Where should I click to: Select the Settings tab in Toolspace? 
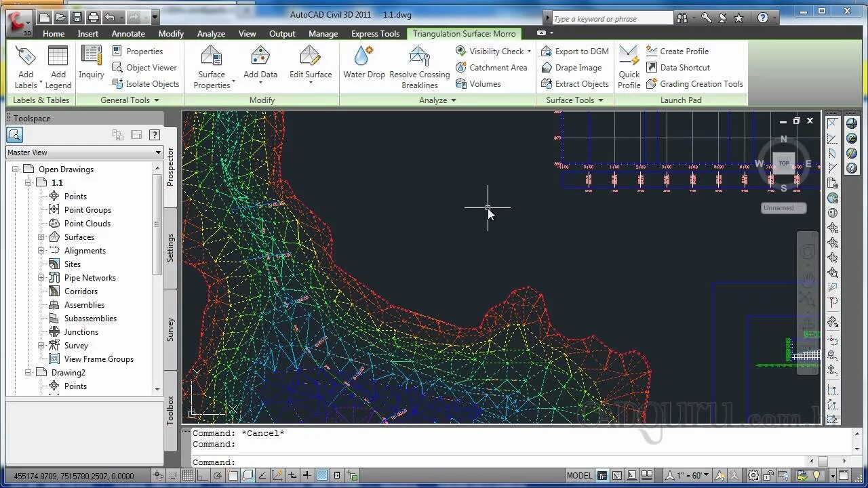[x=170, y=248]
